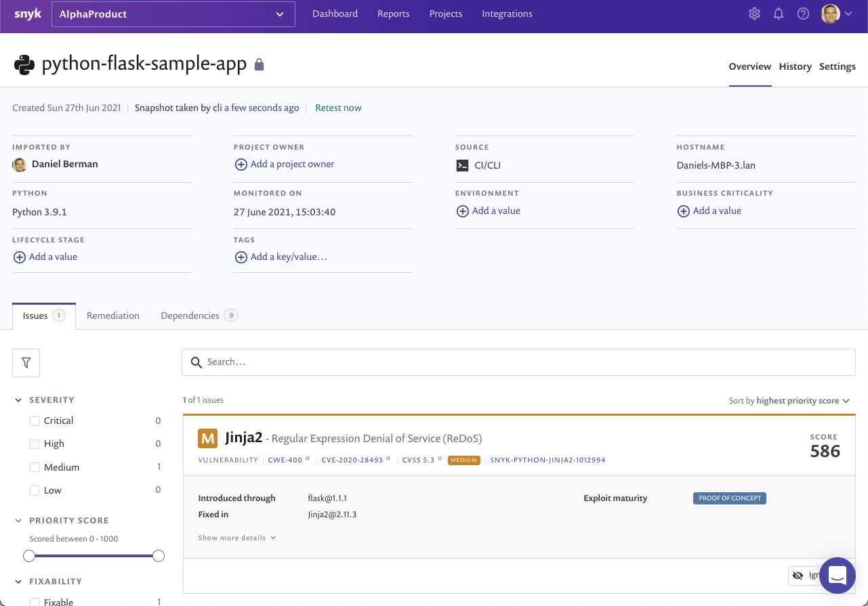Go to Dashboard in top navigation
Image resolution: width=868 pixels, height=606 pixels.
[335, 14]
